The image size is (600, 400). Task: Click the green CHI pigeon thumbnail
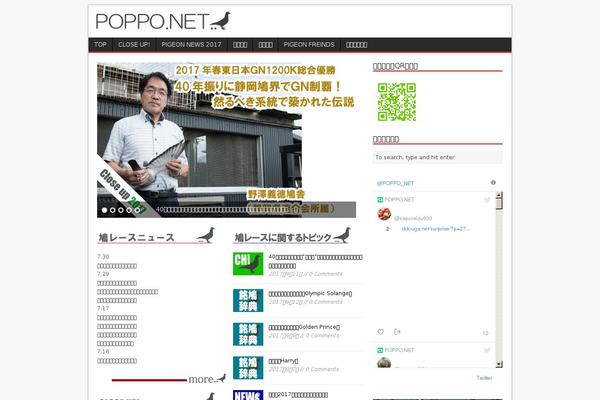tap(247, 263)
